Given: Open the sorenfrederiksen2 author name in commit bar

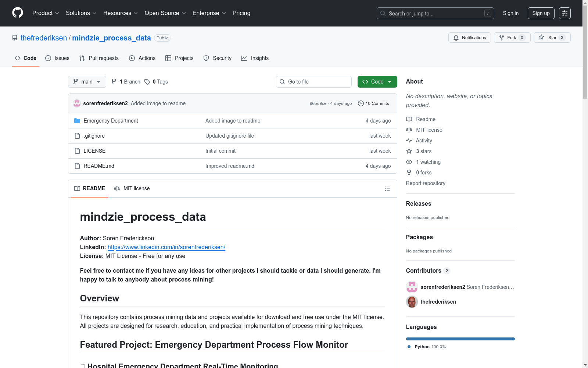Looking at the screenshot, I should tap(105, 103).
